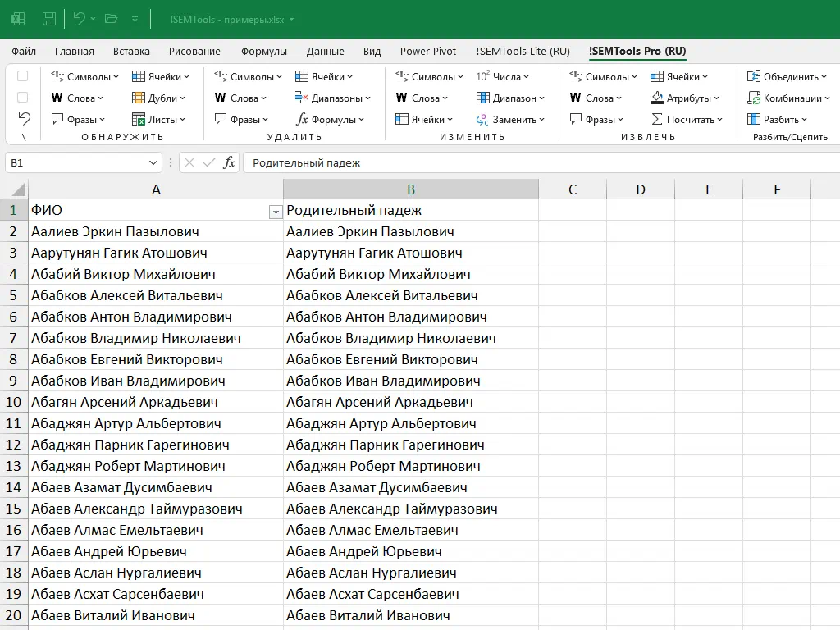Switch to !SEMTools Lite (RU) tab
This screenshot has height=630, width=840.
coord(523,52)
